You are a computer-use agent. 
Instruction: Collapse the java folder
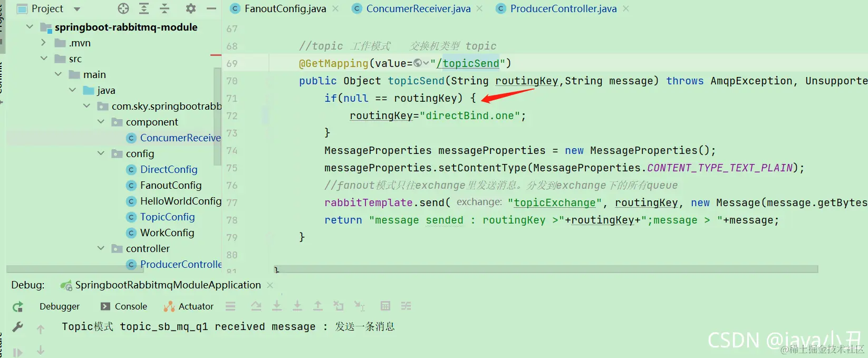[x=73, y=90]
